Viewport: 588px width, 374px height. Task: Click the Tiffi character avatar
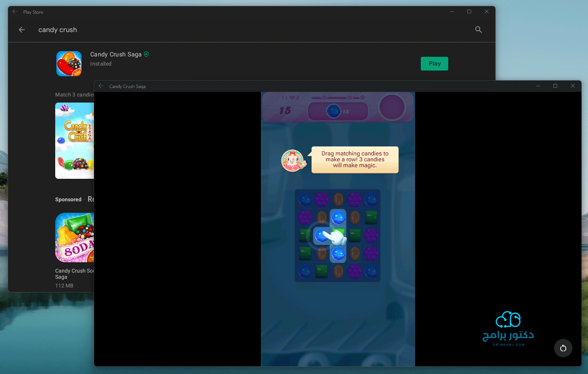(x=292, y=161)
